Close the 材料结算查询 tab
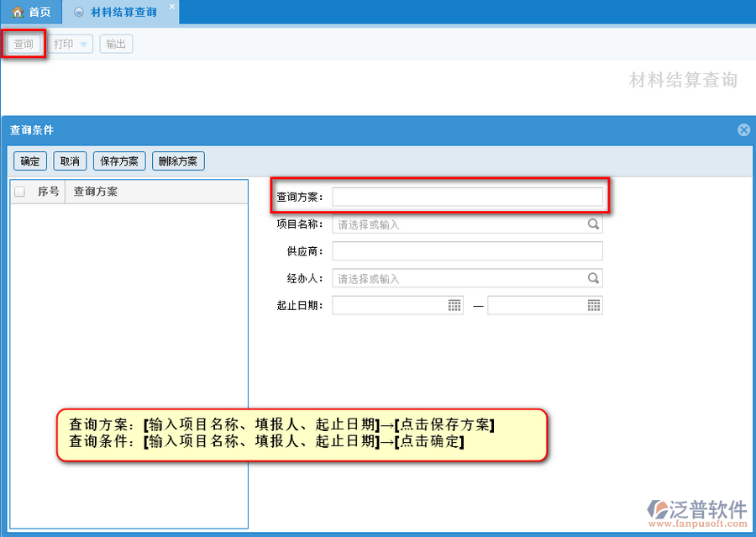 click(171, 6)
